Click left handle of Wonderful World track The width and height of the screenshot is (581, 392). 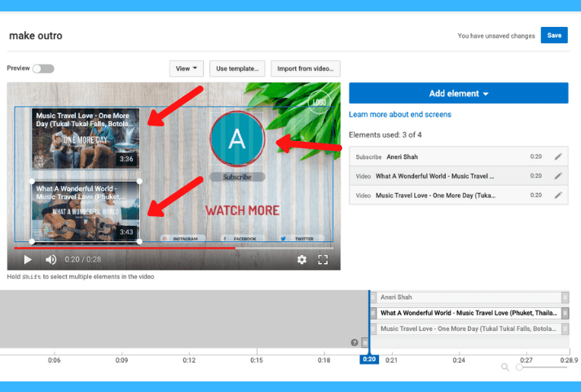pos(373,313)
